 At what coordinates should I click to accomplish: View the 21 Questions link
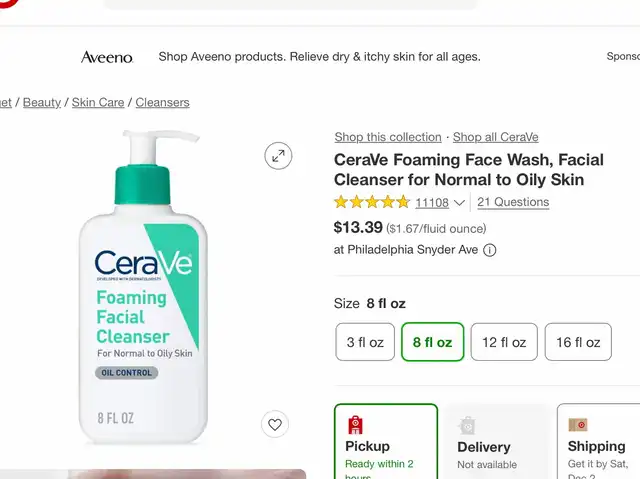513,202
